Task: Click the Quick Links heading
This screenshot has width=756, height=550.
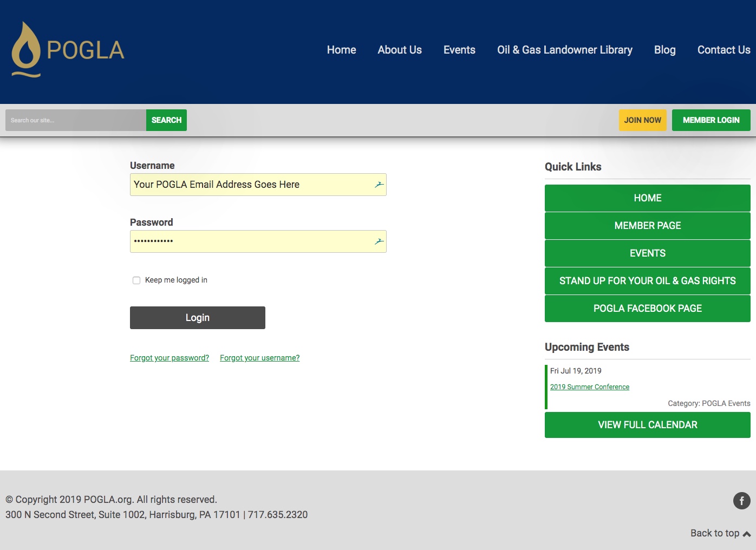Action: click(573, 167)
